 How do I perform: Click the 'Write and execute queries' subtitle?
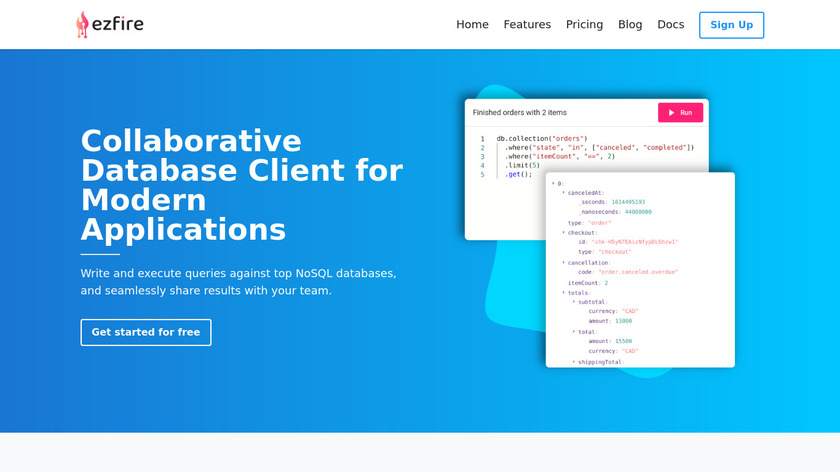[238, 282]
